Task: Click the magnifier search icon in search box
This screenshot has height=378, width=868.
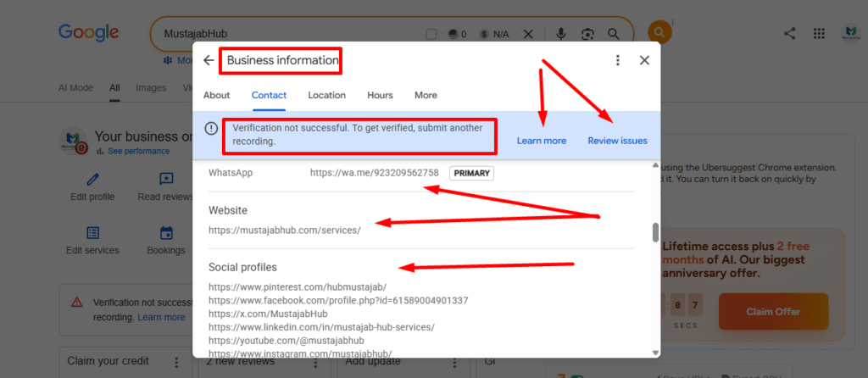Action: (x=614, y=34)
